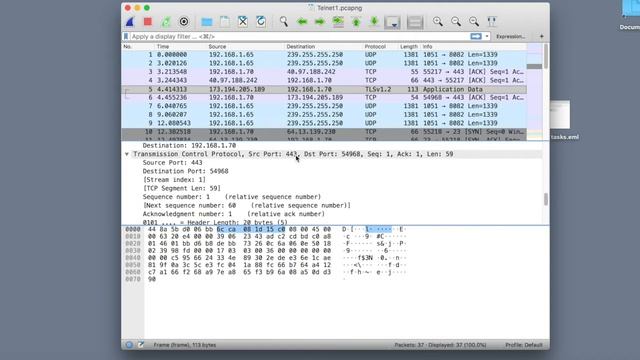Sort packets by Info column
Image resolution: width=640 pixels, height=360 pixels.
pos(473,47)
